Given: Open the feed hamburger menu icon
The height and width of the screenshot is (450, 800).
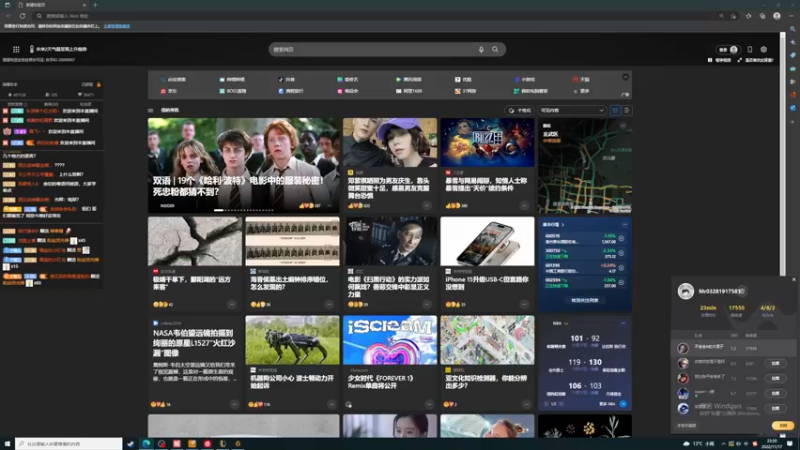Looking at the screenshot, I should click(x=151, y=110).
